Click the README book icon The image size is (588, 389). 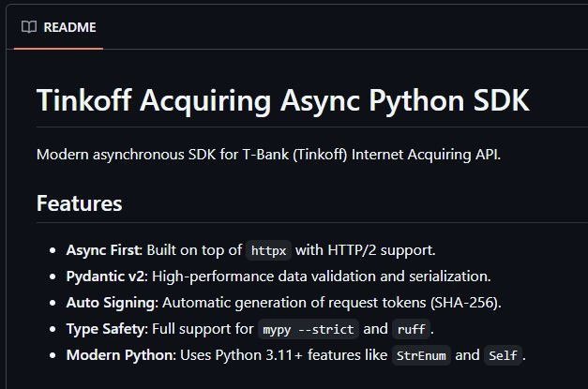coord(29,27)
